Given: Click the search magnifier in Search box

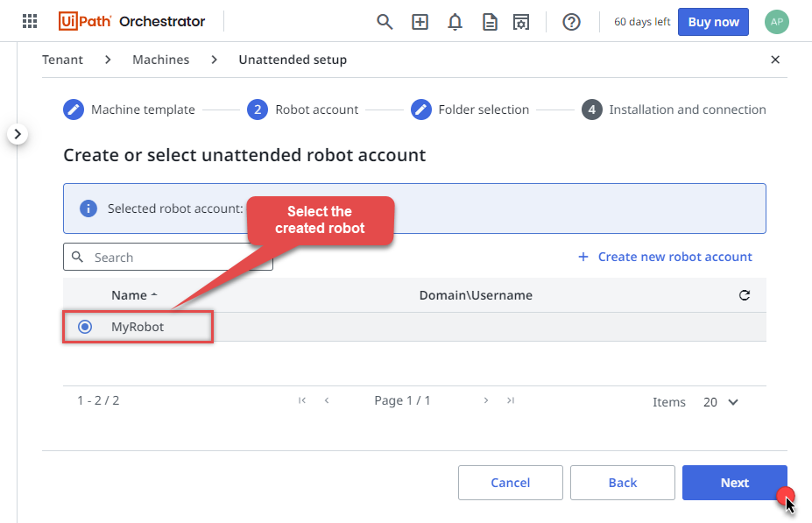Looking at the screenshot, I should click(x=77, y=257).
